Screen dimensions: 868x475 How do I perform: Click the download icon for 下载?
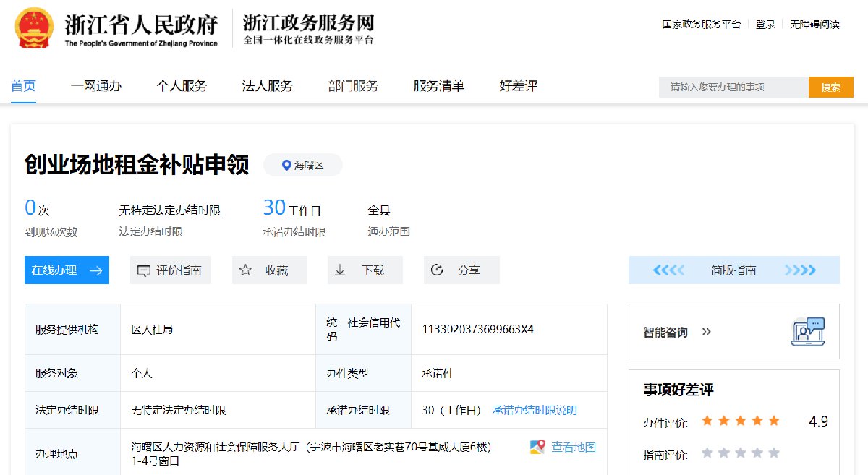(340, 270)
